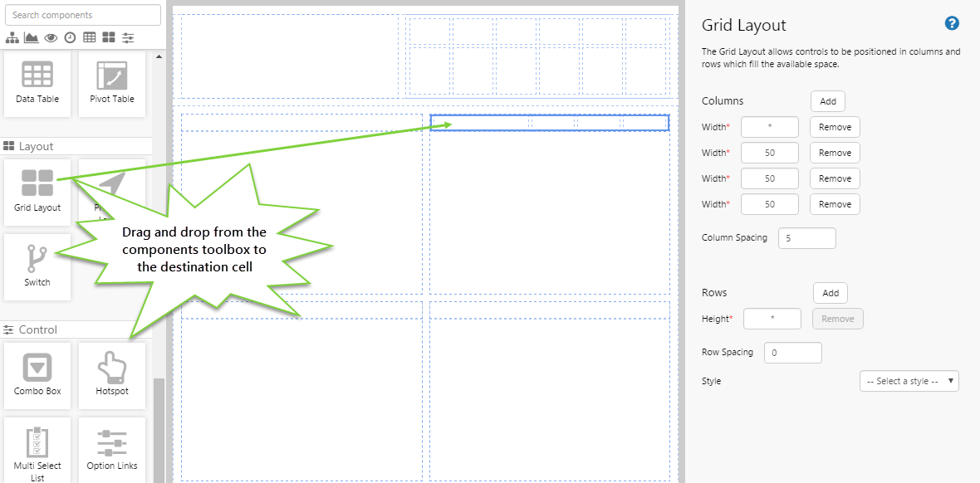The image size is (980, 483).
Task: Click the eye-shaped display components icon
Action: point(51,37)
